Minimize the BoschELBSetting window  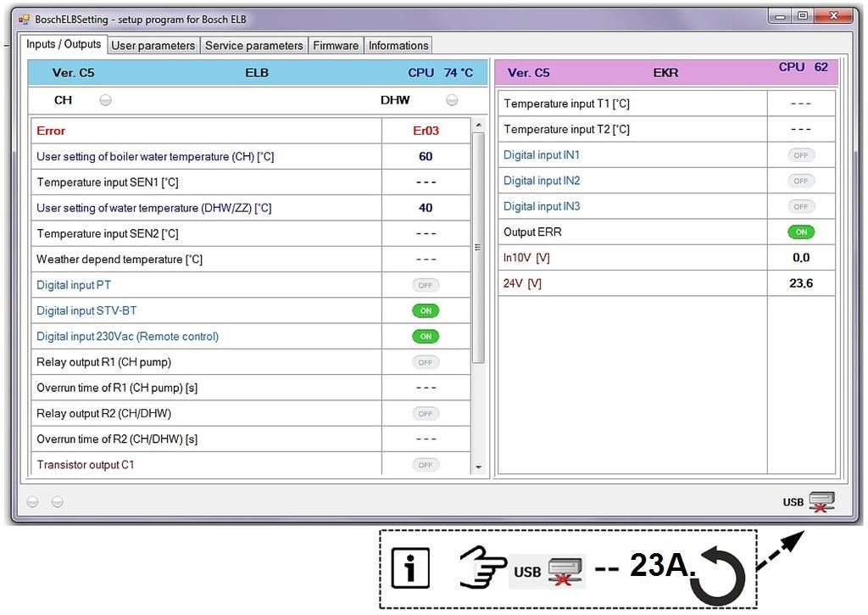point(781,17)
